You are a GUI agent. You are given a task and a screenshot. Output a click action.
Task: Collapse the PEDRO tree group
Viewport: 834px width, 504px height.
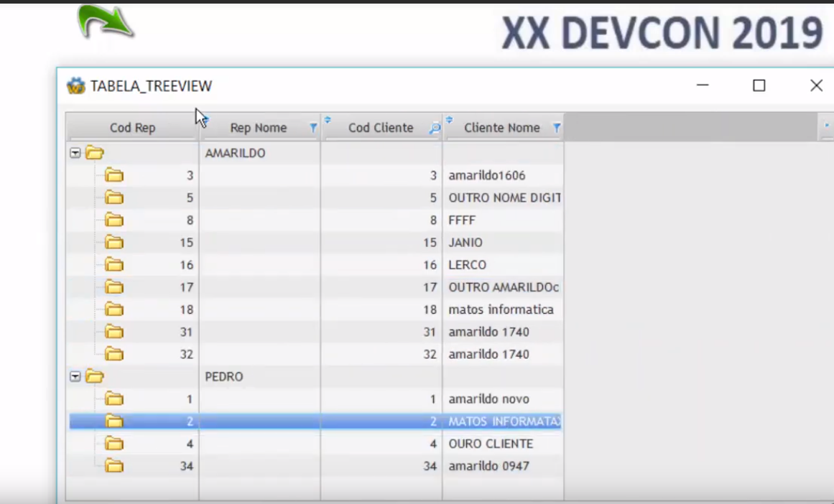pos(75,376)
